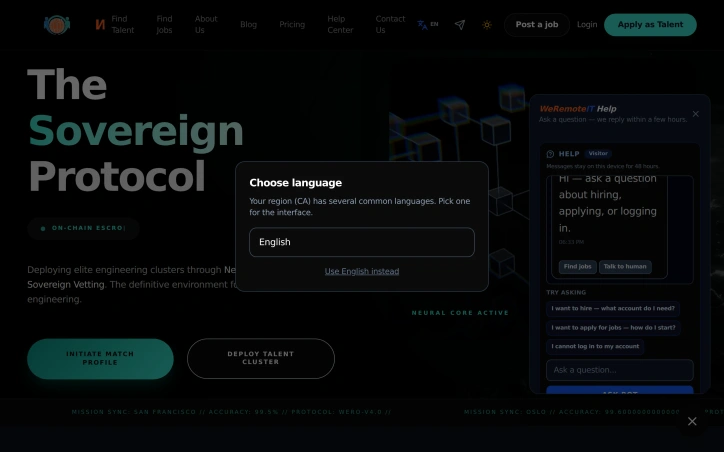The width and height of the screenshot is (724, 452).
Task: Select 'I cannot log in' suggestion
Action: (595, 346)
